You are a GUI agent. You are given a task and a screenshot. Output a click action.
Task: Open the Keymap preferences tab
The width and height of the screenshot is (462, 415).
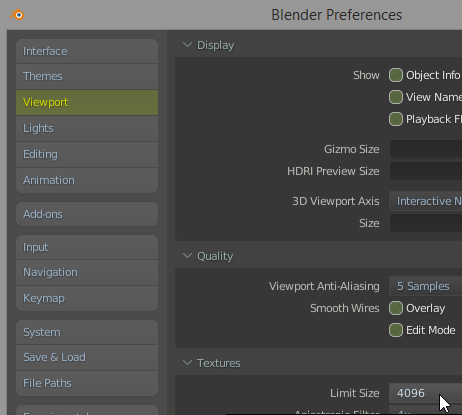tap(87, 298)
